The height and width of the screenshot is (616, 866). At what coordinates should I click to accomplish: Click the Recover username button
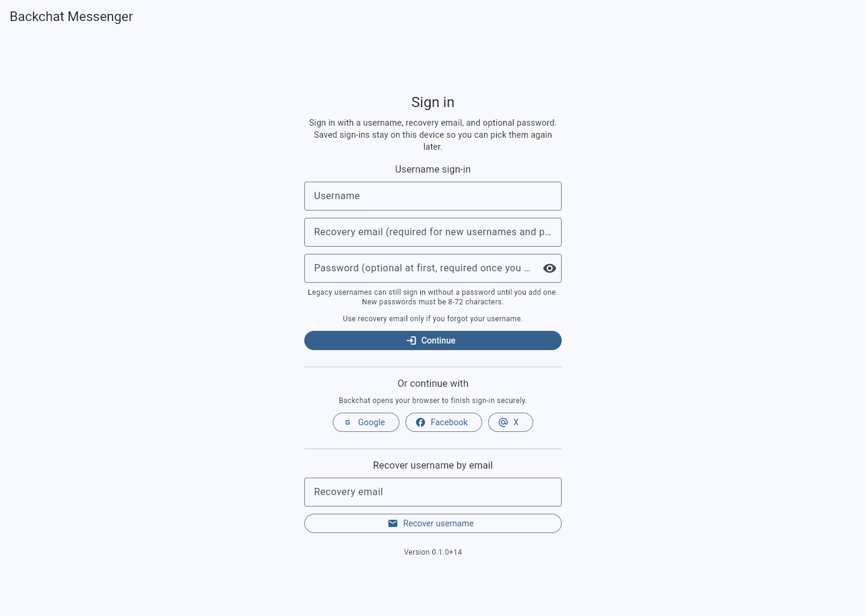point(433,523)
